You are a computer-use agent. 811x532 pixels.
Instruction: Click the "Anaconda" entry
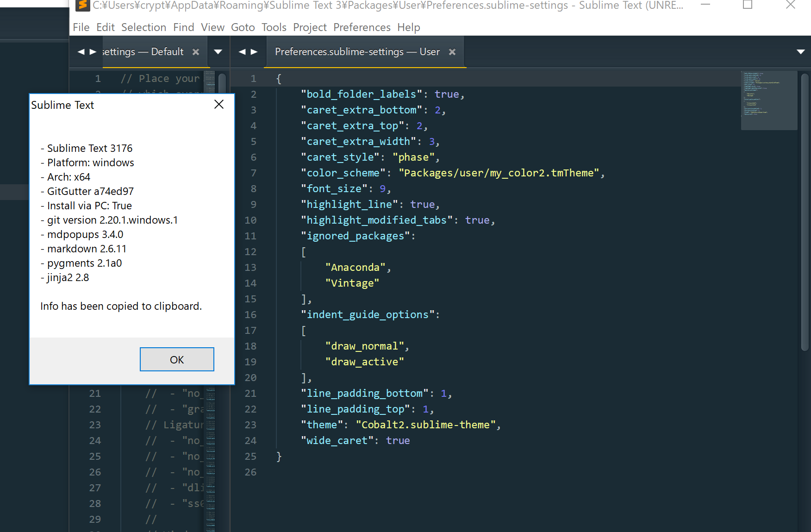coord(355,267)
